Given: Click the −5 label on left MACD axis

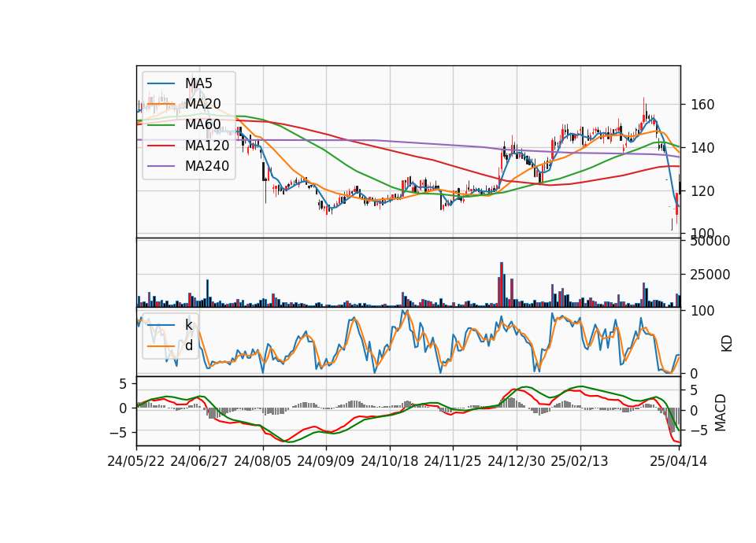Looking at the screenshot, I should click(117, 433).
